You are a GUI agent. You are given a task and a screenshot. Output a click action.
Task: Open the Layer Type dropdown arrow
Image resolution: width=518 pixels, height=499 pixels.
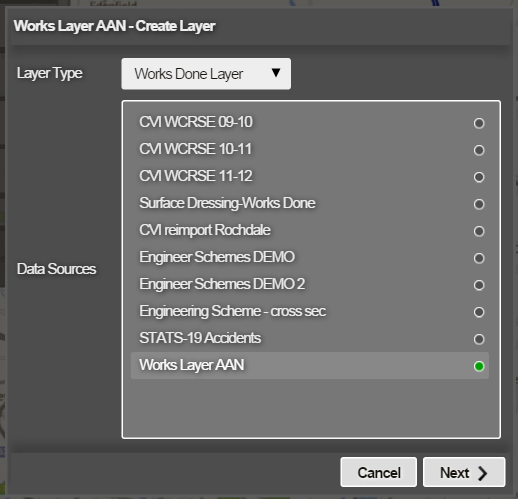pyautogui.click(x=276, y=73)
